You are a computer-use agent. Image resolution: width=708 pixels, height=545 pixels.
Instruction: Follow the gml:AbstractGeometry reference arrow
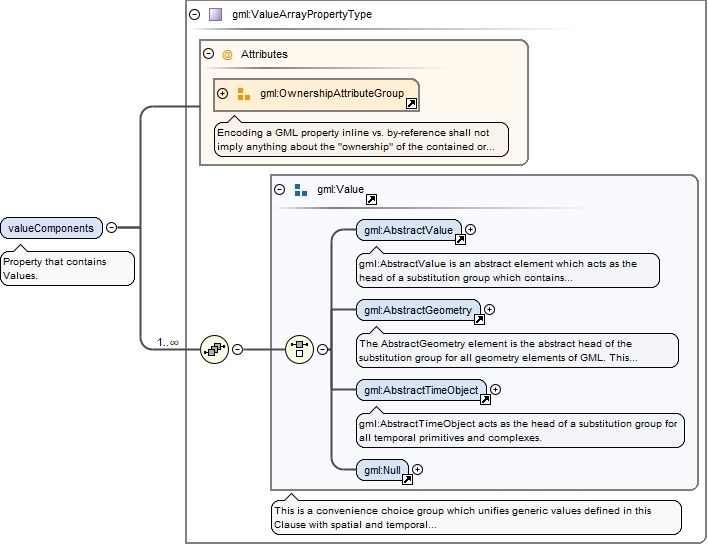click(479, 319)
